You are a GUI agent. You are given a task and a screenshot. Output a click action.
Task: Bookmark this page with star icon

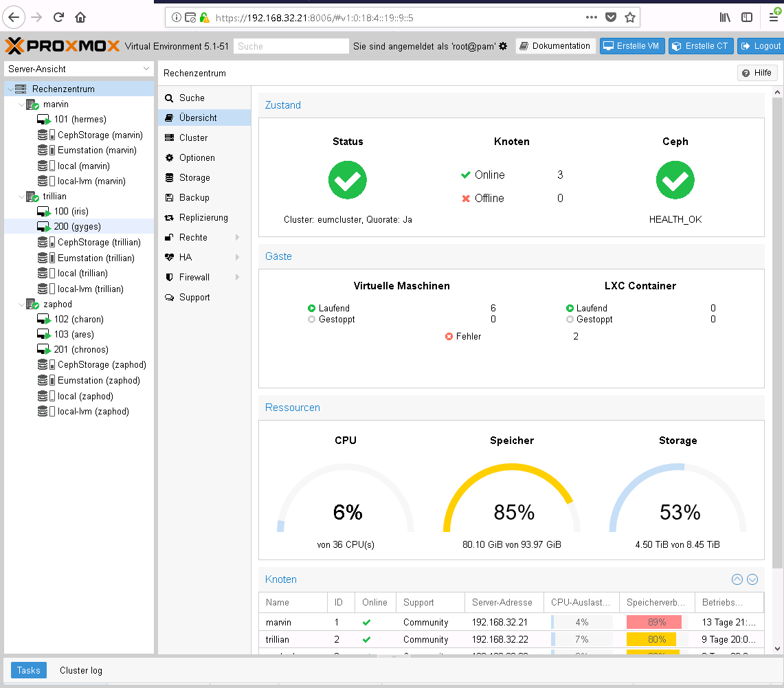point(630,17)
